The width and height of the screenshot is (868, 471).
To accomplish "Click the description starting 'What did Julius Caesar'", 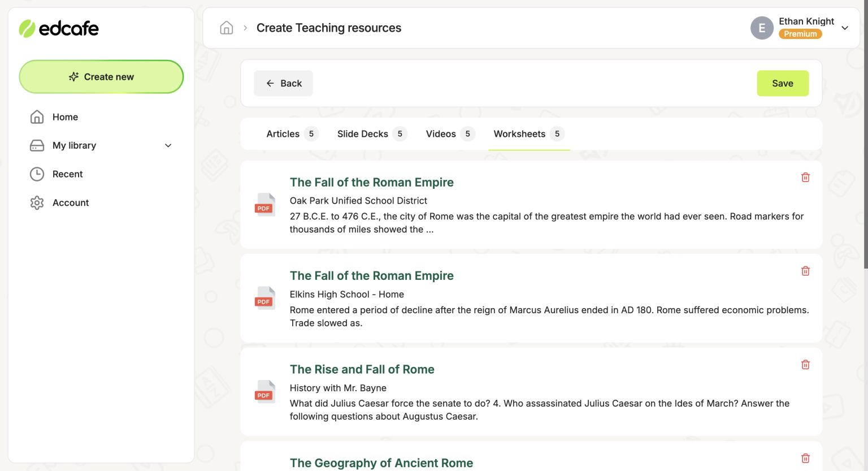I will tap(540, 410).
